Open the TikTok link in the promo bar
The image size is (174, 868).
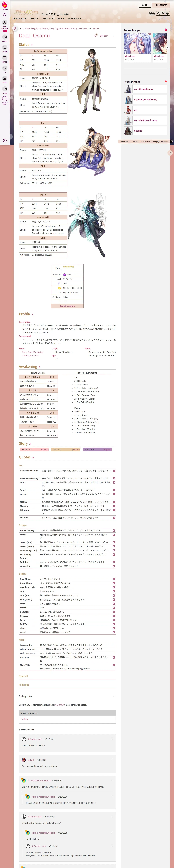tap(135, 141)
